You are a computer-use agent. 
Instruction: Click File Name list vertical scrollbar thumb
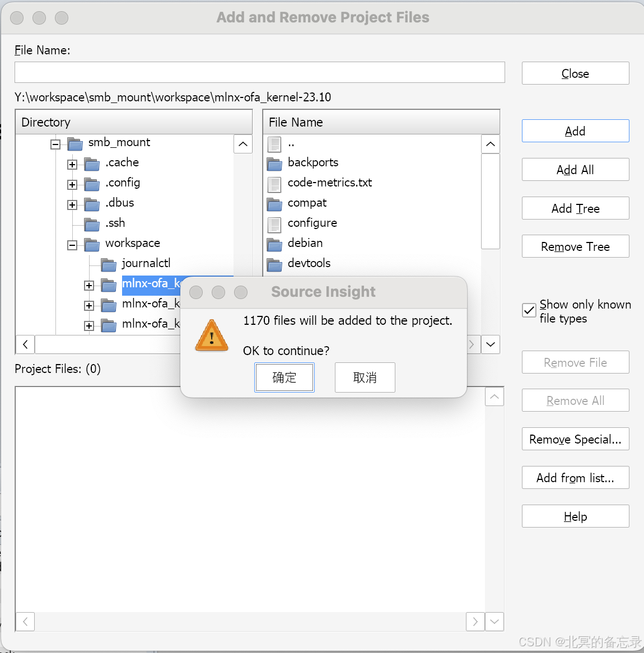point(491,202)
